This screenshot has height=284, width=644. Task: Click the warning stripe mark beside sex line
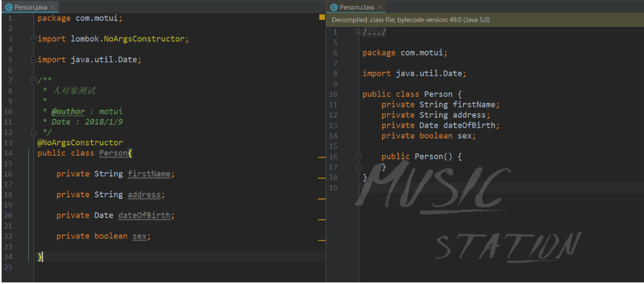321,240
